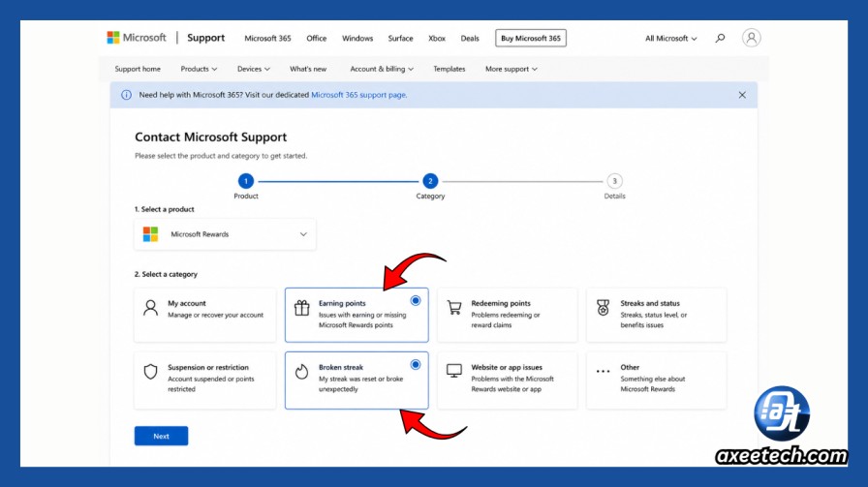Expand the Devices dropdown

pyautogui.click(x=254, y=69)
